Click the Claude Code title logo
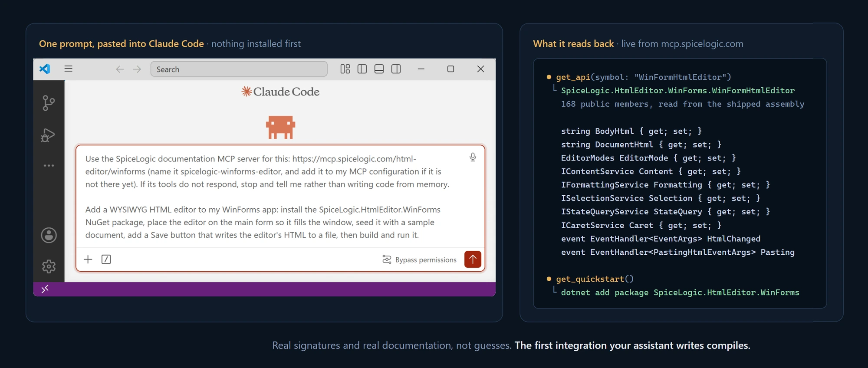The image size is (868, 368). point(280,92)
